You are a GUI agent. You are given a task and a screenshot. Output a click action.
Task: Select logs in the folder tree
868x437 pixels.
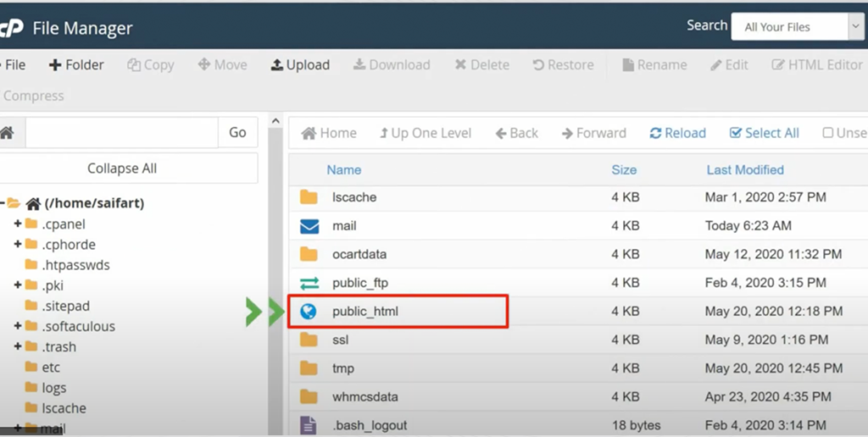[53, 388]
